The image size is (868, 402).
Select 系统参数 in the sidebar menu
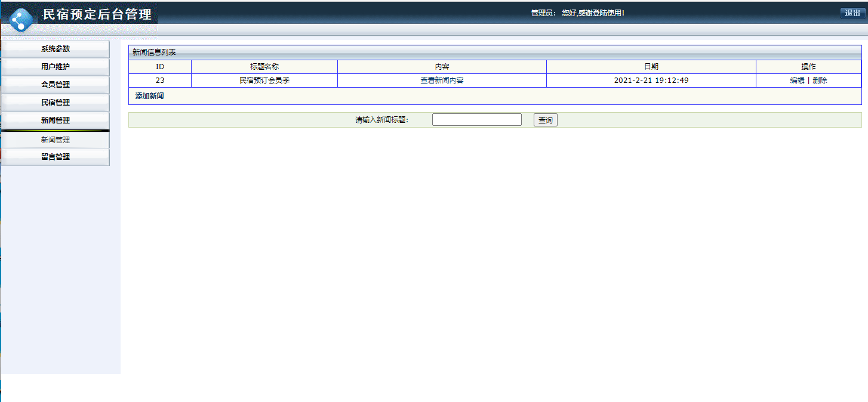point(57,49)
